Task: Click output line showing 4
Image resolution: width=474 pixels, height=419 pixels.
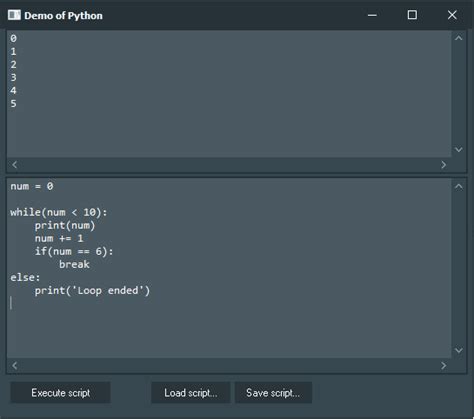Action: coord(13,90)
